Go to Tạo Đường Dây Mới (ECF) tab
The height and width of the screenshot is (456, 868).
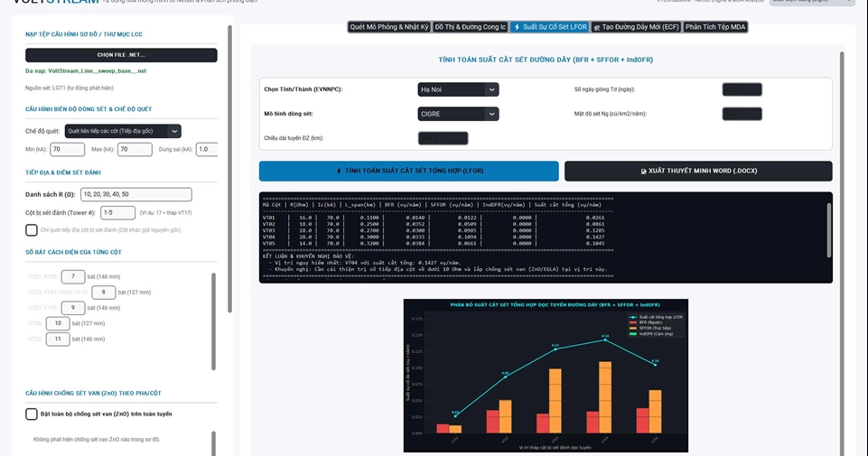click(x=636, y=26)
